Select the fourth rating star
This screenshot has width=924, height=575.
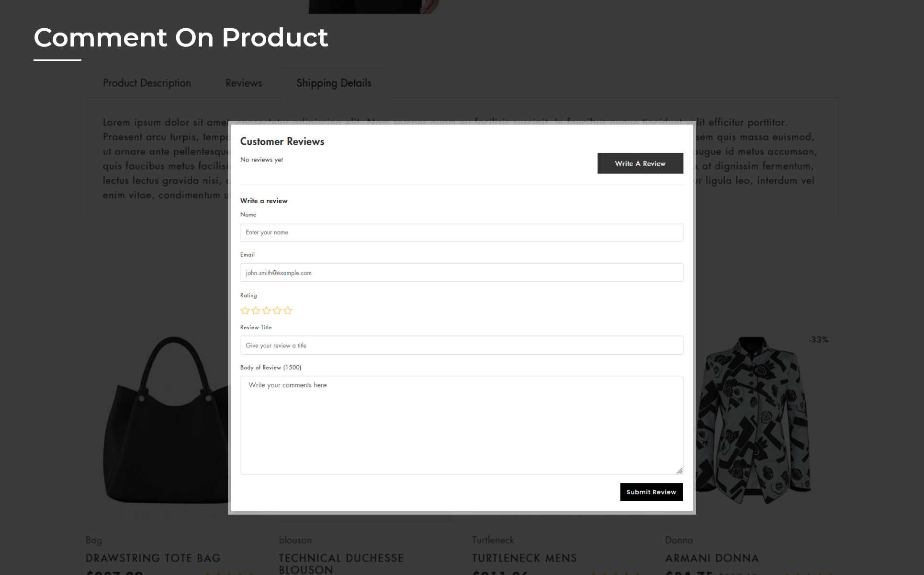coord(277,310)
